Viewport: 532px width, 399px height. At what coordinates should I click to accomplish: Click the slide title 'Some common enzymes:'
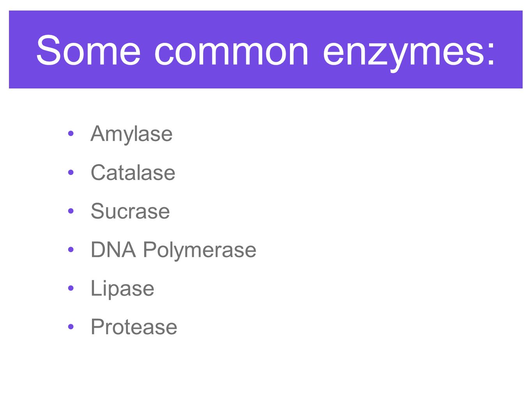pos(266,51)
